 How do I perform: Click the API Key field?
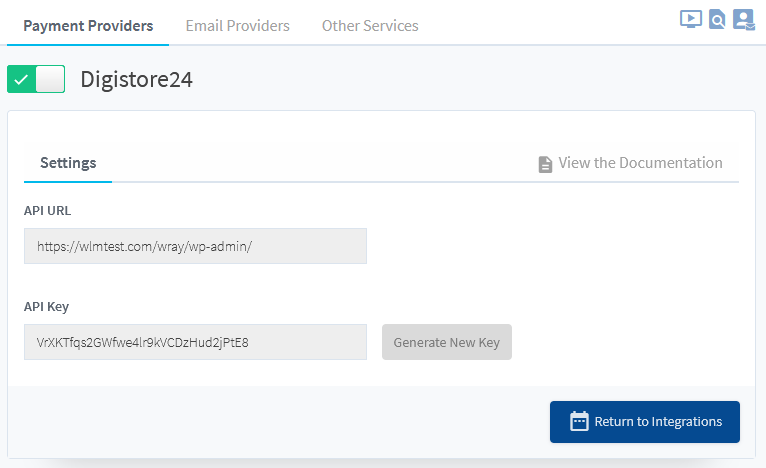click(x=195, y=342)
